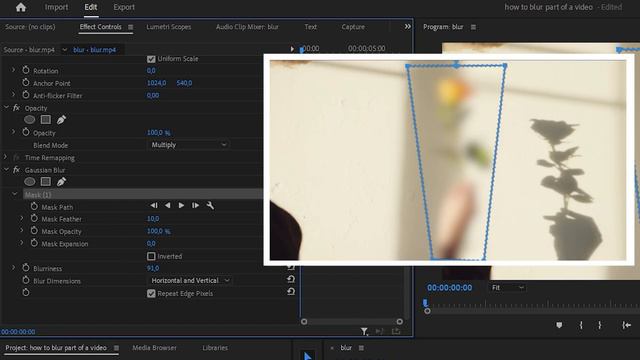Open the Import workspace tab
Image resolution: width=640 pixels, height=360 pixels.
(56, 7)
